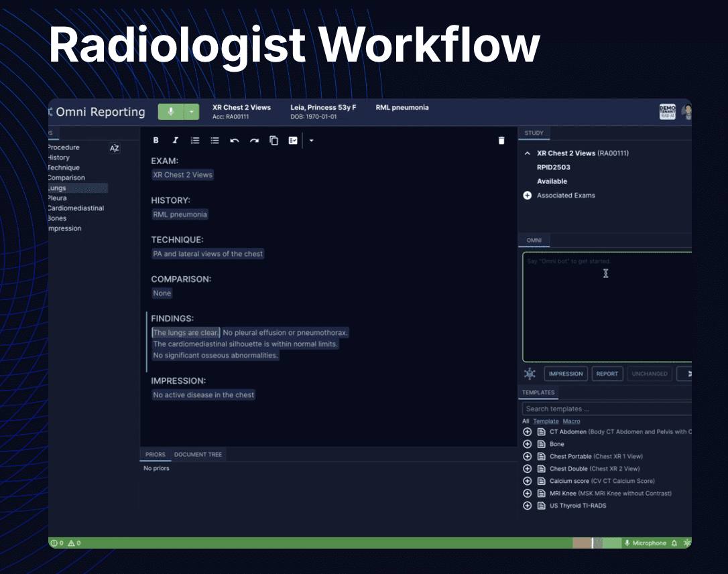The width and height of the screenshot is (728, 574).
Task: Open the copy report icon
Action: [x=274, y=140]
